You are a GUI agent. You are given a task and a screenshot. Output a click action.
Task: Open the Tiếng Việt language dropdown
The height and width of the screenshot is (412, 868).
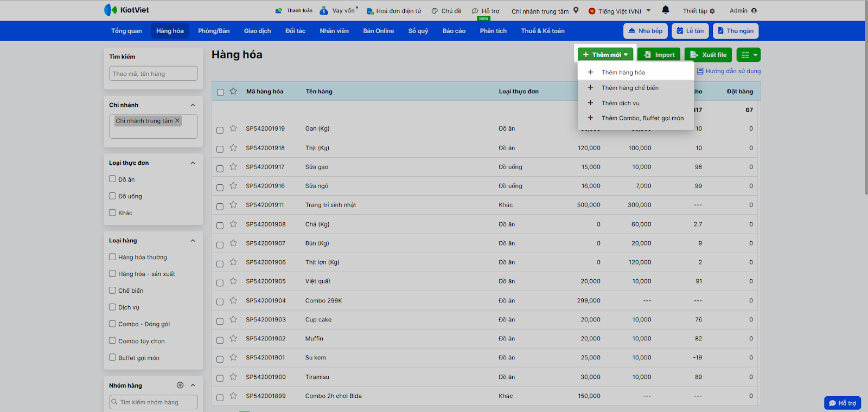pos(620,11)
